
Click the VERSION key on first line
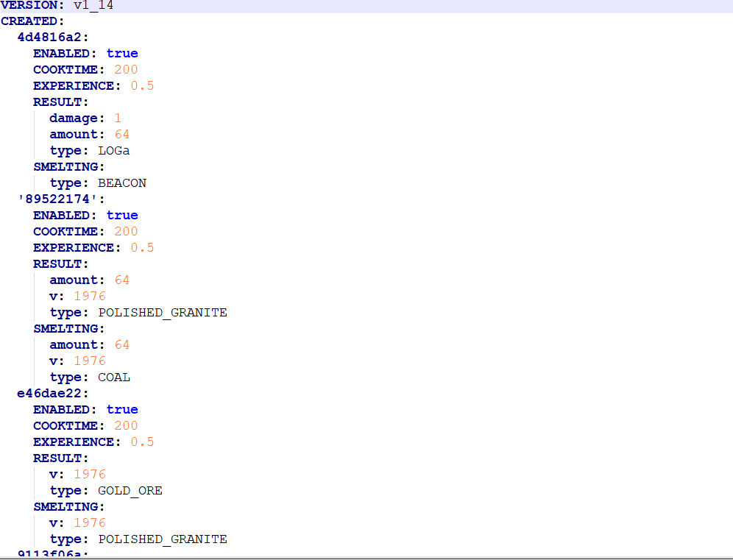[x=29, y=5]
